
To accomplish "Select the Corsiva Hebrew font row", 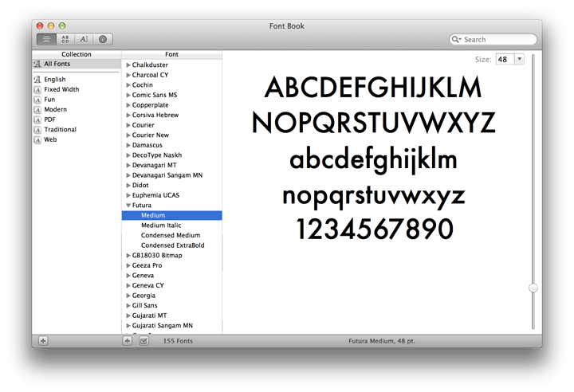I will point(171,115).
